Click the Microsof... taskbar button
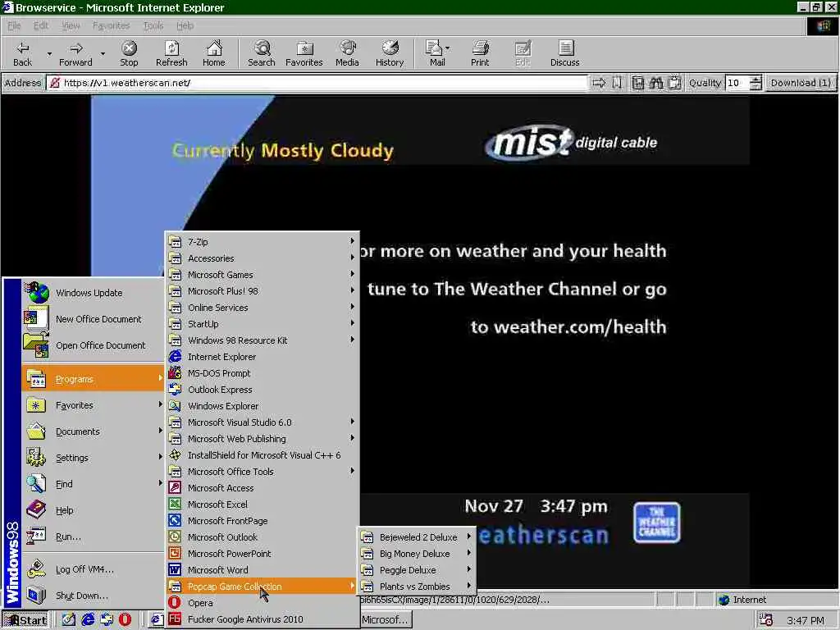The width and height of the screenshot is (840, 630). pyautogui.click(x=386, y=620)
